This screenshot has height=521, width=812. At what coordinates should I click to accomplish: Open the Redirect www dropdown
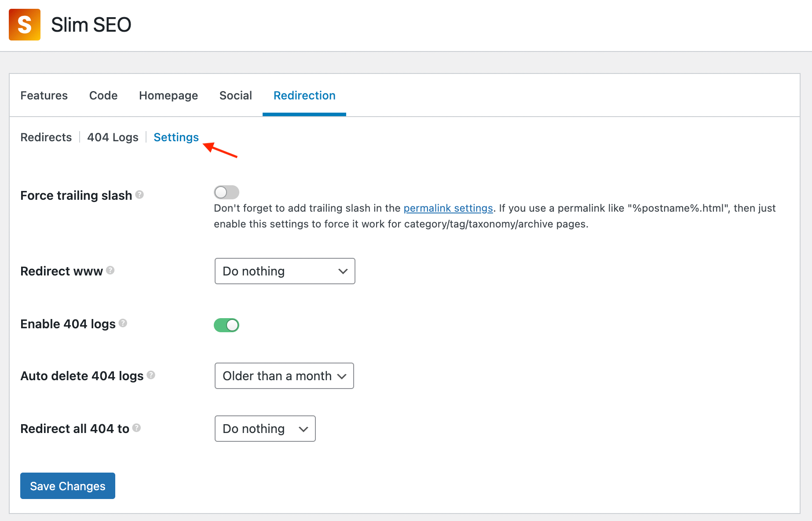click(x=285, y=271)
